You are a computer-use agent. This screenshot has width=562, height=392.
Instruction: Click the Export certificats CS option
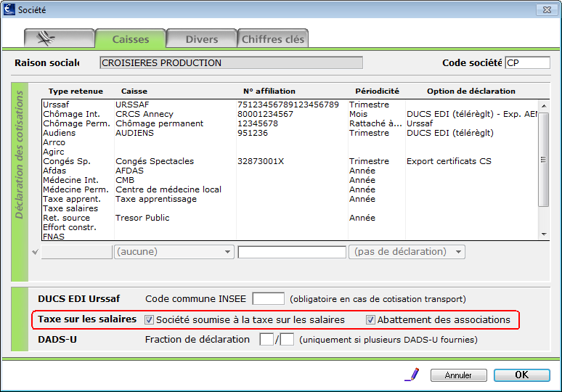(449, 161)
